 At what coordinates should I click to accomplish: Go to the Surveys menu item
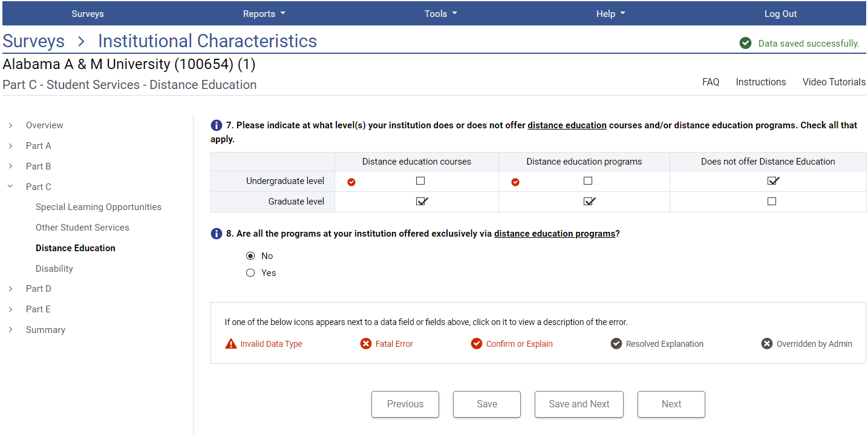88,14
